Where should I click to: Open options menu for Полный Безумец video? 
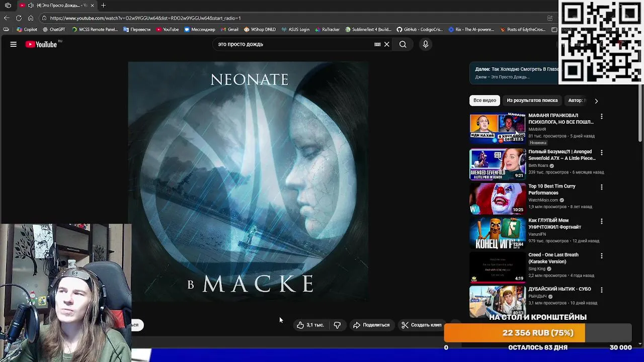click(601, 152)
